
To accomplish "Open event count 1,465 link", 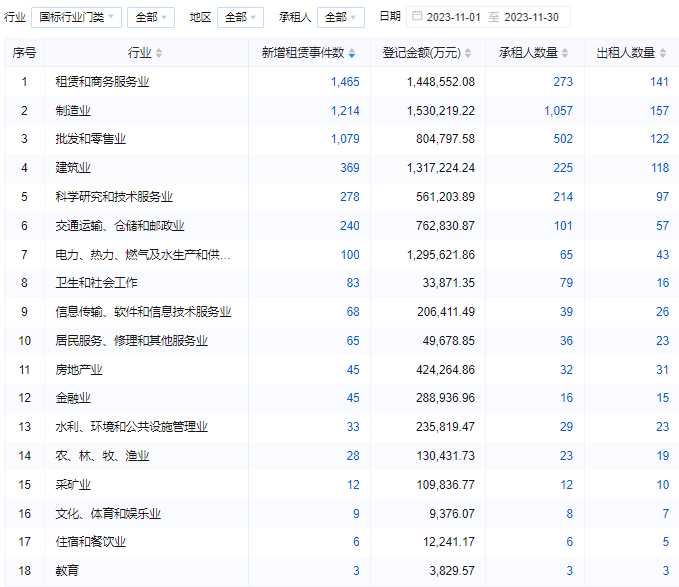I will (345, 82).
